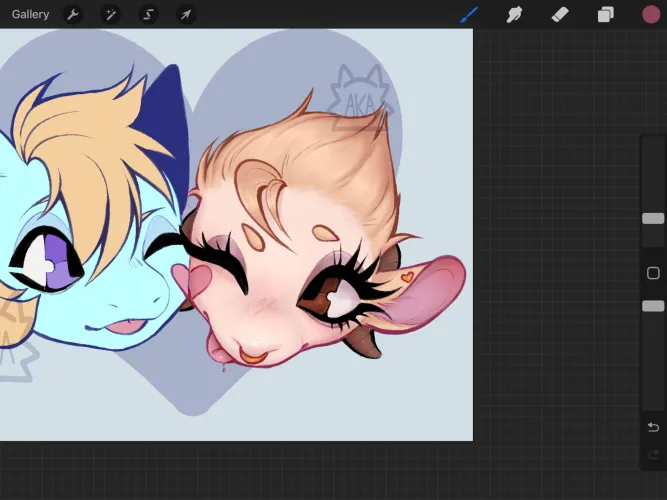Activate the Transform arrow tool
This screenshot has width=667, height=500.
pyautogui.click(x=186, y=14)
